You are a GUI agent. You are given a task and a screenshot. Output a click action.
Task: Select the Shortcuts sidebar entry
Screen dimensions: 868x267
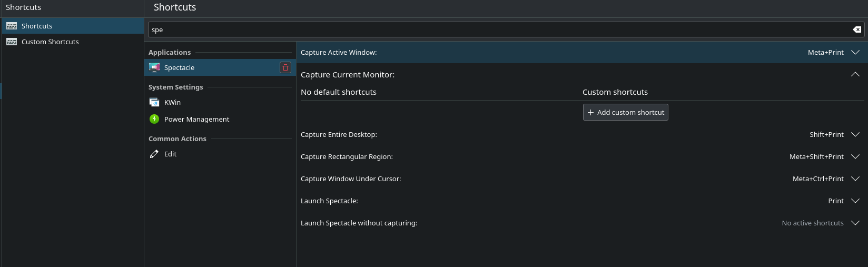(x=73, y=26)
